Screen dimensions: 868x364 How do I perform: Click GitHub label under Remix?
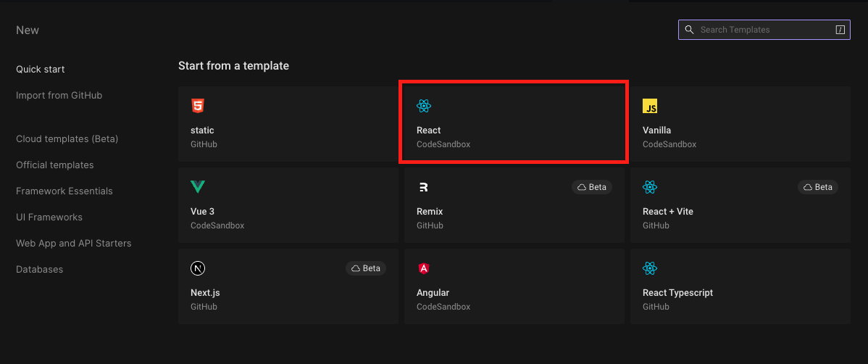pyautogui.click(x=430, y=226)
